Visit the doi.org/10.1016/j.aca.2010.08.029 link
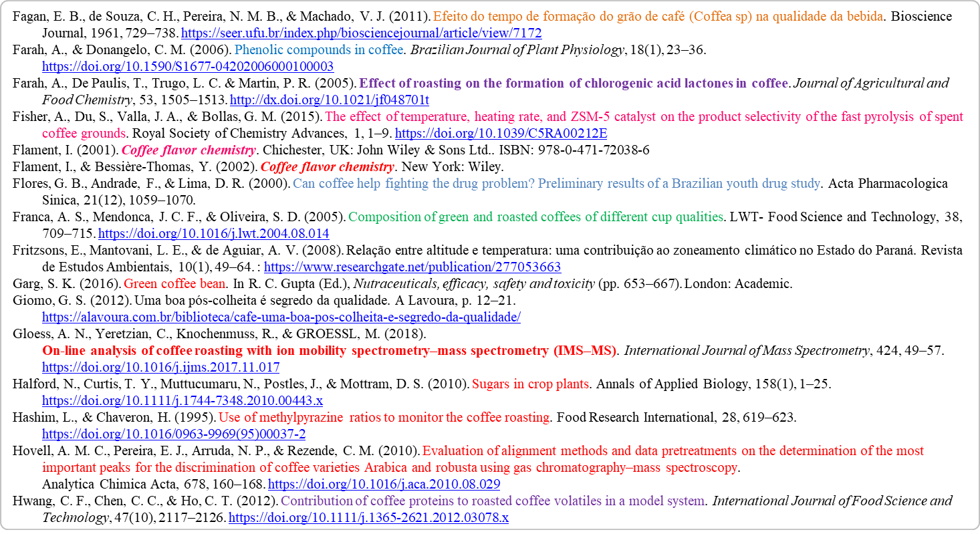Viewport: 980px width, 534px height. 384,484
